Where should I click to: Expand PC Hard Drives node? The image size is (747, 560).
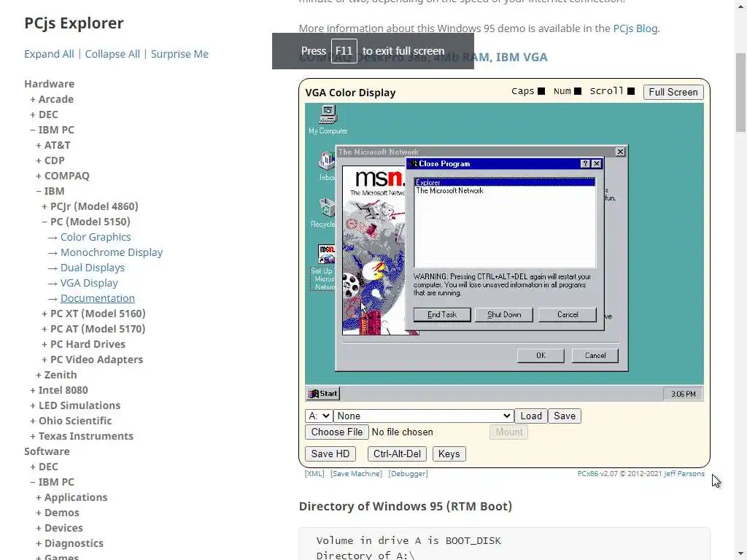point(84,344)
